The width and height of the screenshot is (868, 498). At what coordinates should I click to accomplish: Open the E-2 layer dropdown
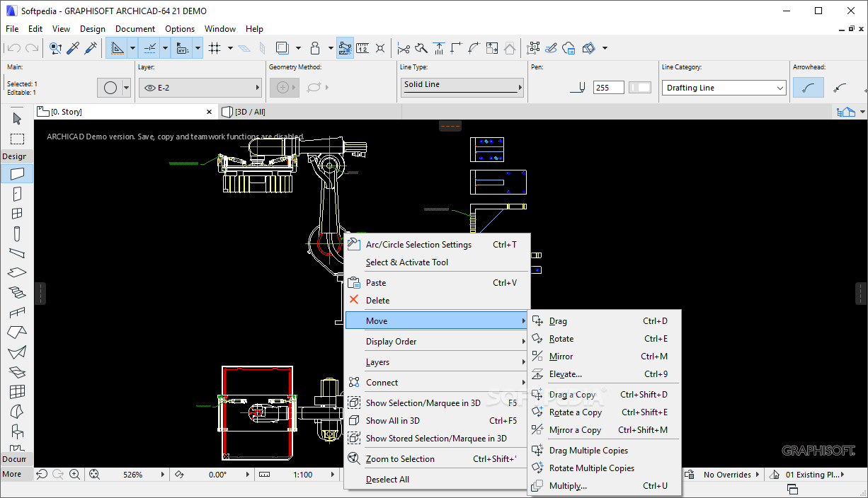[x=200, y=88]
